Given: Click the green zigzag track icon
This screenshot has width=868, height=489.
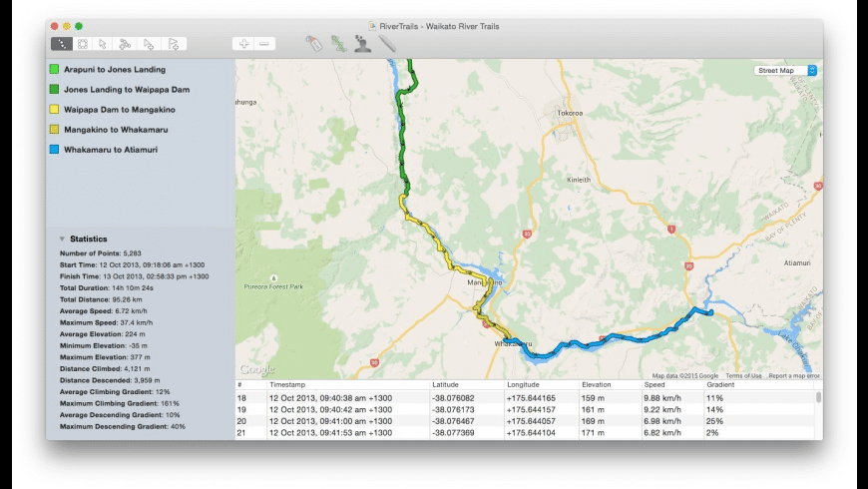Looking at the screenshot, I should click(338, 44).
